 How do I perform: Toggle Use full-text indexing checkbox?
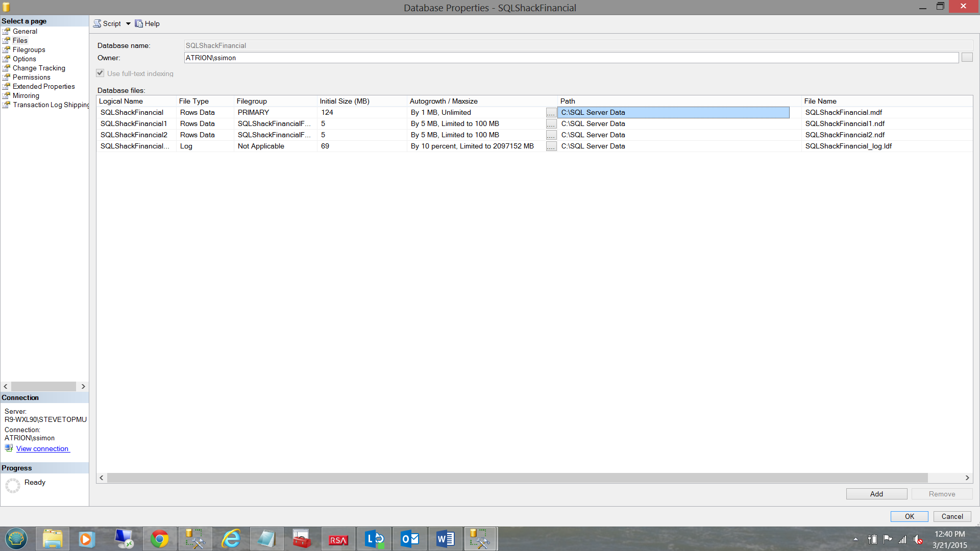point(100,73)
